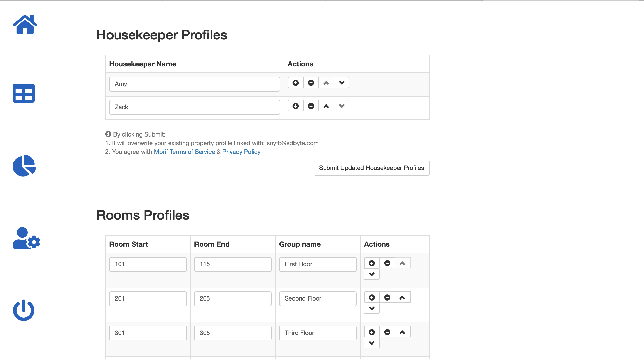Open the Privacy Policy link
The width and height of the screenshot is (644, 359).
(241, 152)
